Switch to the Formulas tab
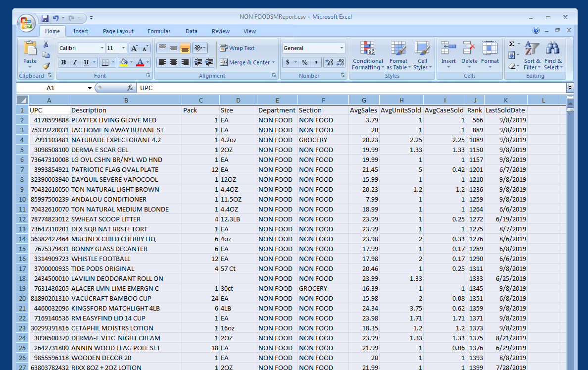Viewport: 588px width, 370px height. point(159,31)
